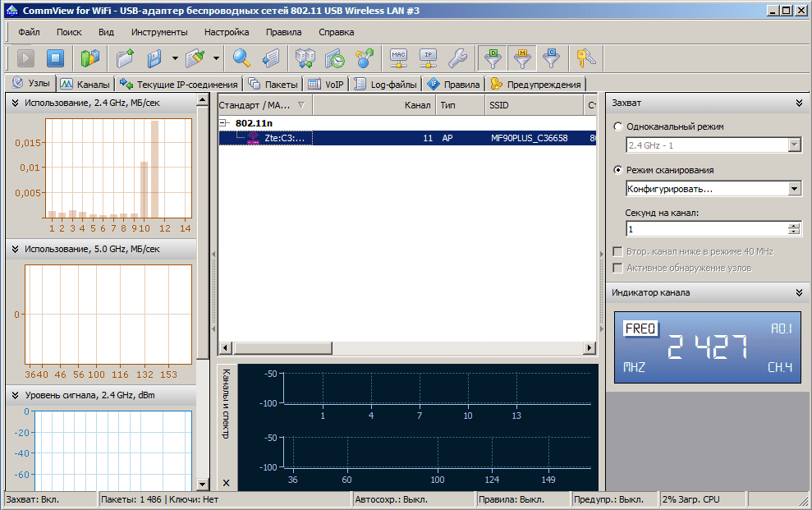Click the node list scroll-right arrow
The height and width of the screenshot is (510, 812).
point(590,348)
